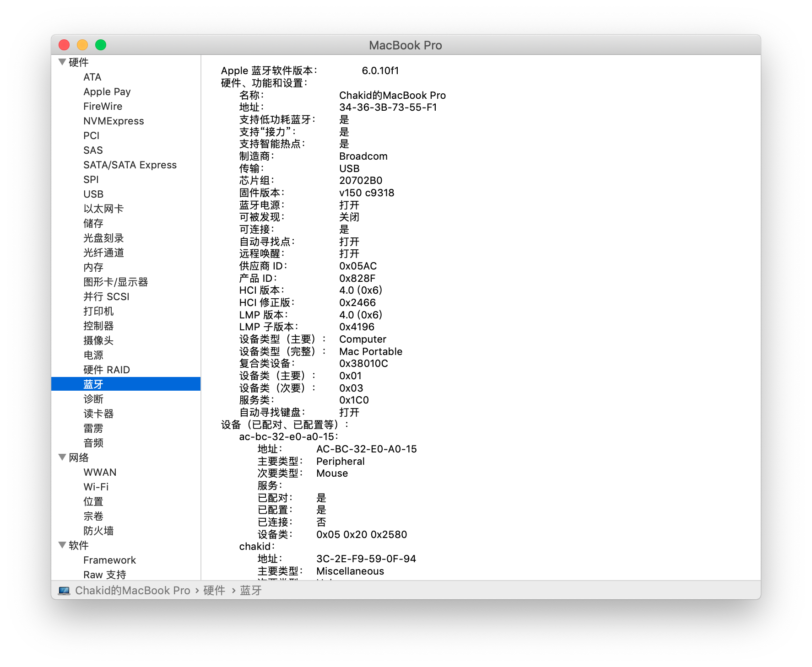Click the device class 0x05 0x20 0x2580

click(x=362, y=534)
